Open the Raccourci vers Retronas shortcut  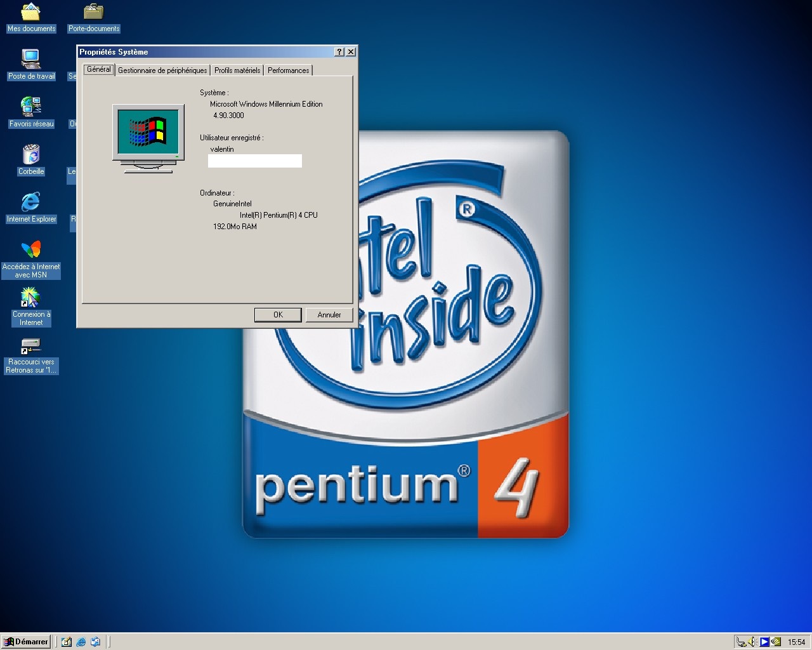(x=30, y=346)
